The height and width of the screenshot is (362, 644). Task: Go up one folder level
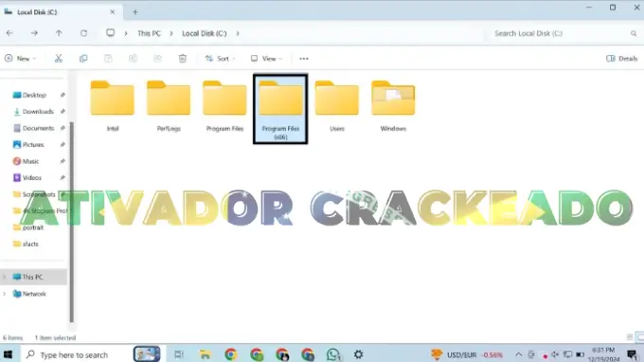[59, 33]
